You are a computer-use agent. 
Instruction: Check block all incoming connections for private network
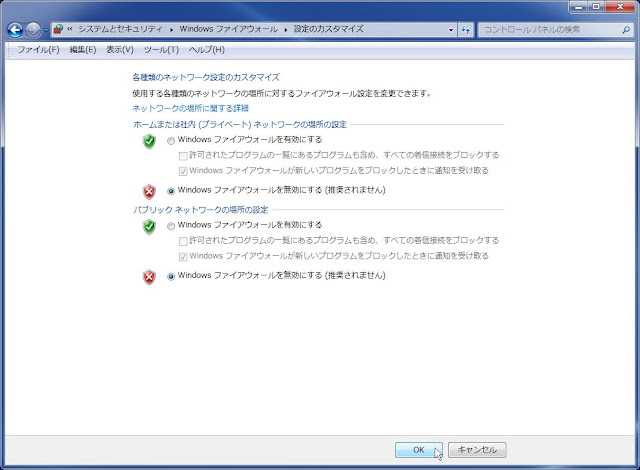(x=183, y=156)
